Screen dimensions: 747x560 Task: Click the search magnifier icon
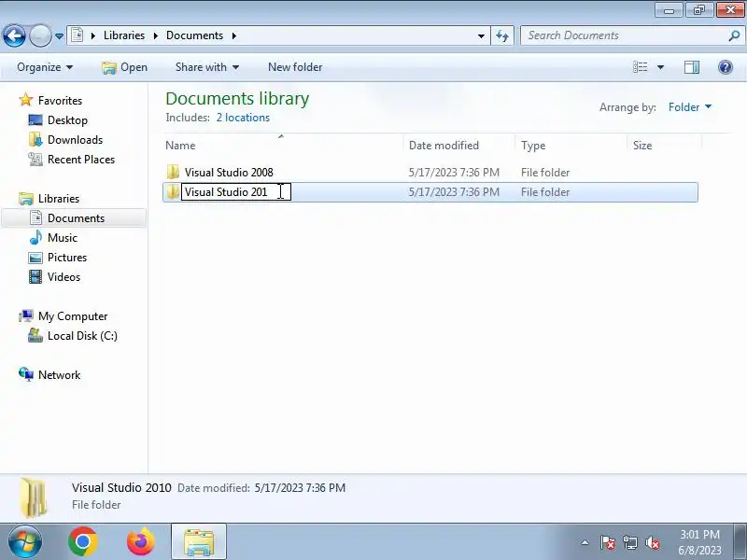(x=734, y=35)
